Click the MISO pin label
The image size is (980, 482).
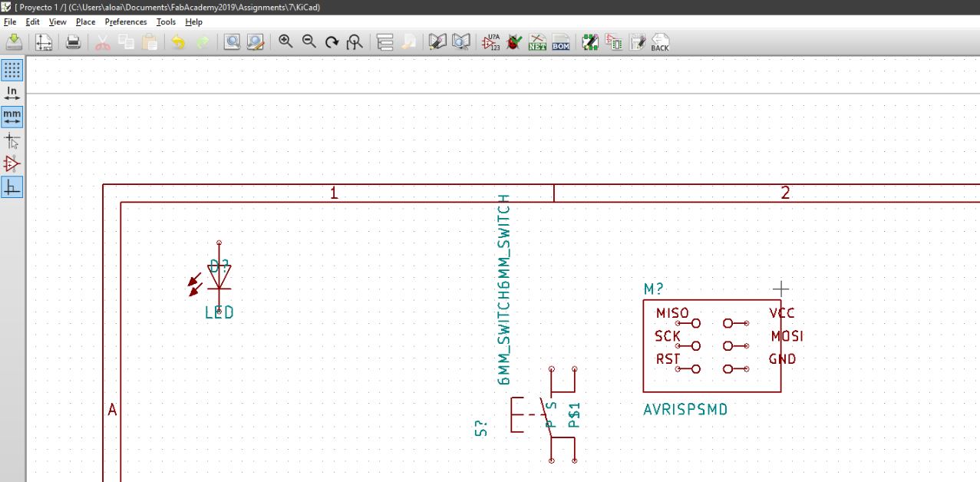coord(672,313)
